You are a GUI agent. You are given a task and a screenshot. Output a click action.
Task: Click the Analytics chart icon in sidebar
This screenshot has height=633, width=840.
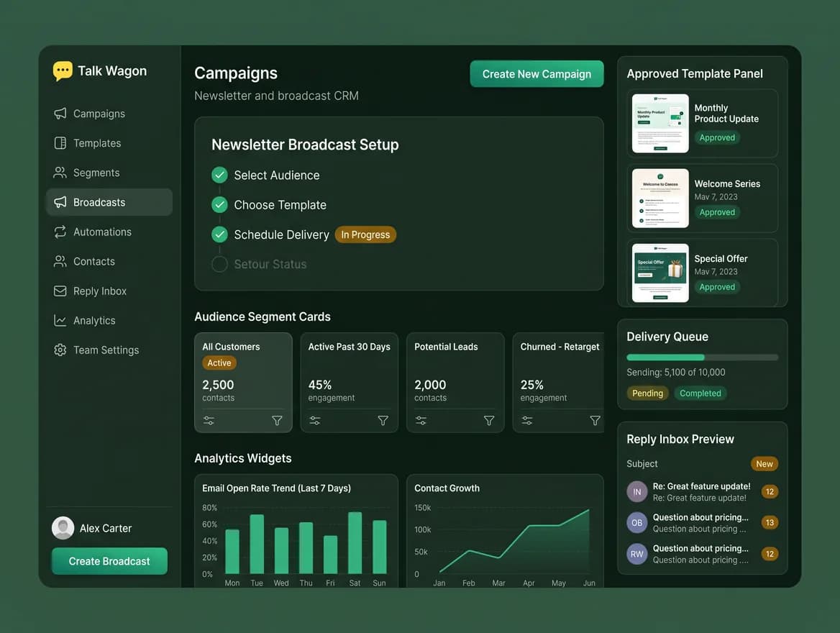pyautogui.click(x=60, y=321)
